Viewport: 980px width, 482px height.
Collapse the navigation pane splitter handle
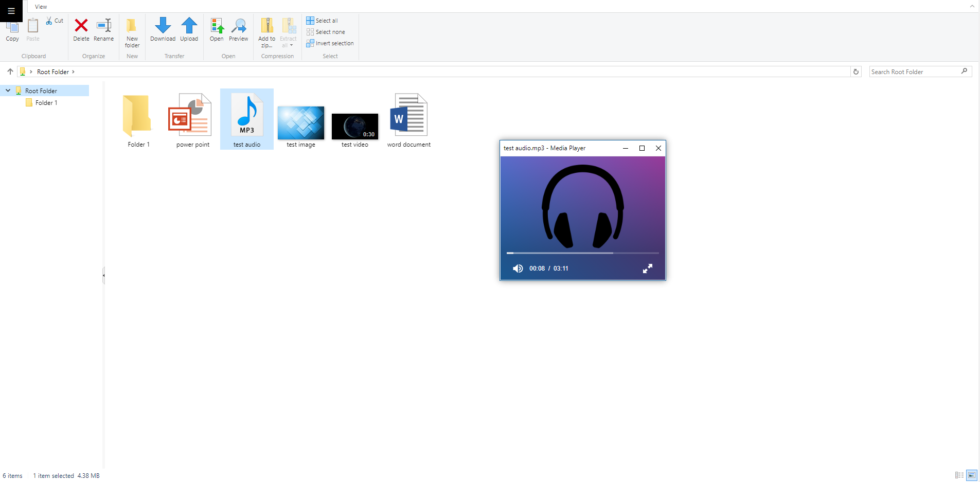click(103, 275)
